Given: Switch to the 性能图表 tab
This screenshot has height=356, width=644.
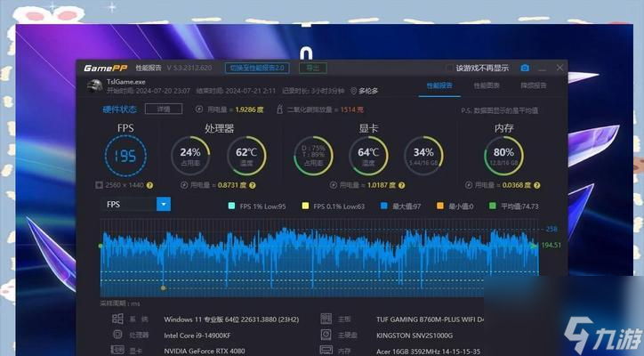Looking at the screenshot, I should pyautogui.click(x=487, y=85).
